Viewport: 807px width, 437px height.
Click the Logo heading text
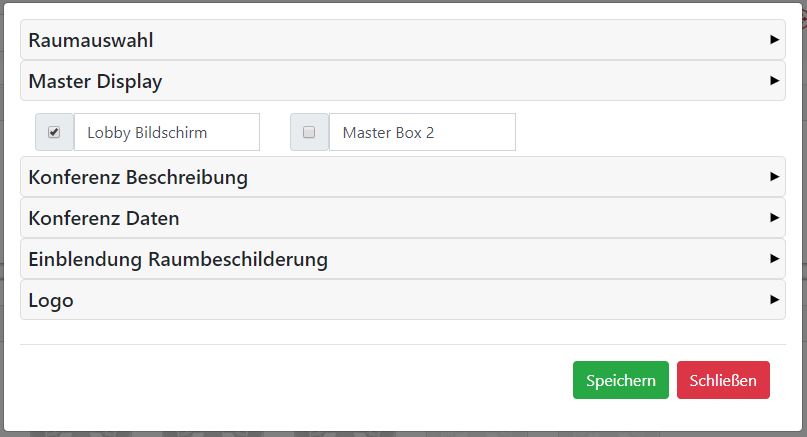[51, 300]
